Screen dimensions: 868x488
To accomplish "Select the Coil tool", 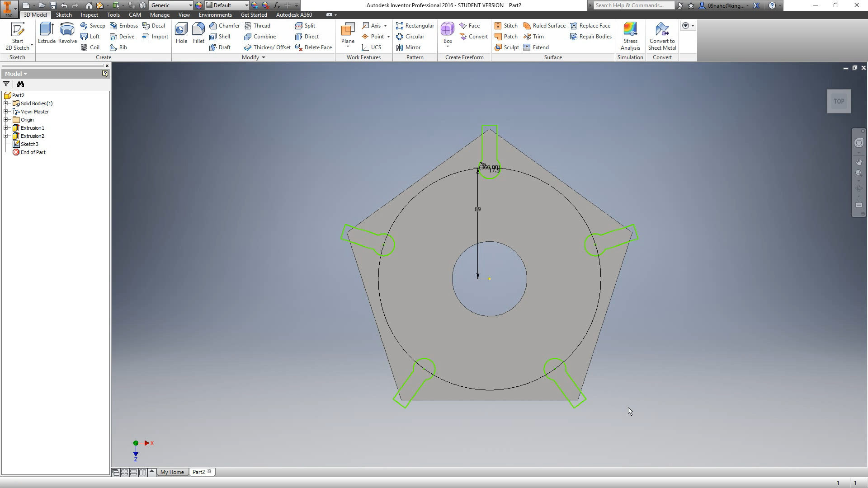I will pos(90,47).
